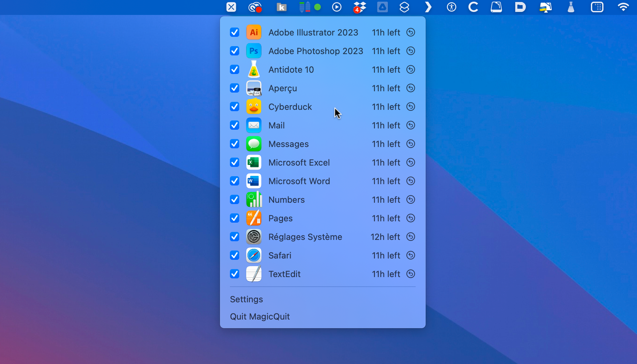The height and width of the screenshot is (364, 637).
Task: Open the accessibility icon in the menu bar
Action: click(452, 7)
